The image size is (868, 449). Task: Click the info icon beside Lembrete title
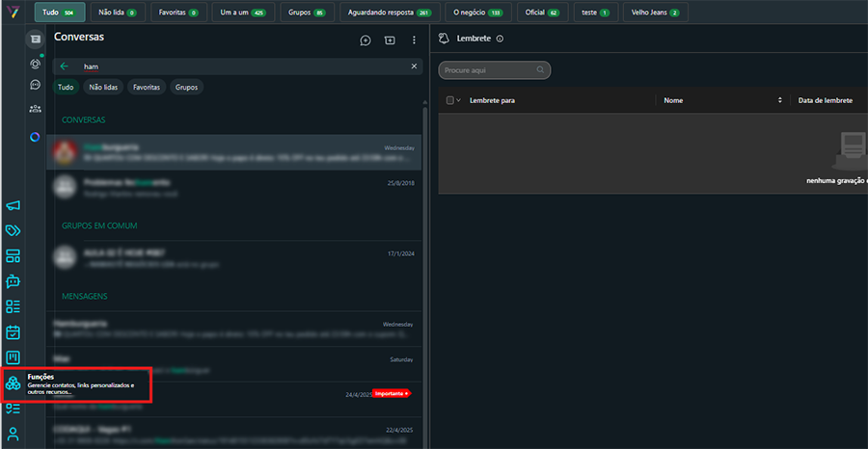click(x=500, y=39)
